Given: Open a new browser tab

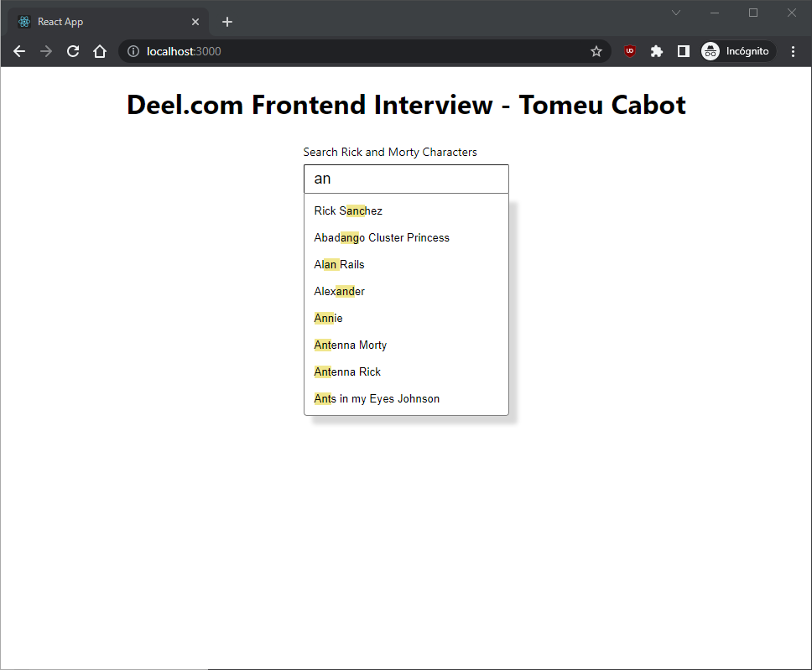Looking at the screenshot, I should click(x=226, y=22).
